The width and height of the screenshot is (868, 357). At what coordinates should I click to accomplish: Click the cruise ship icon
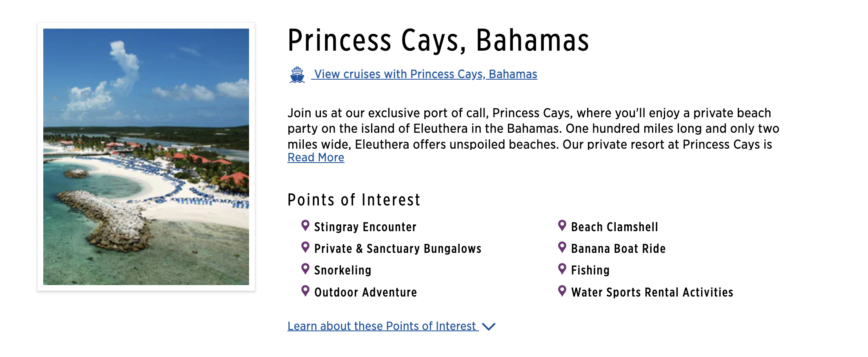pos(297,75)
